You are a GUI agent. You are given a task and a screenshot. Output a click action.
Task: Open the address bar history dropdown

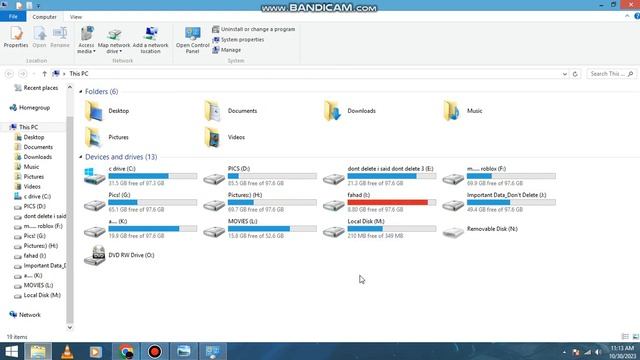click(564, 74)
